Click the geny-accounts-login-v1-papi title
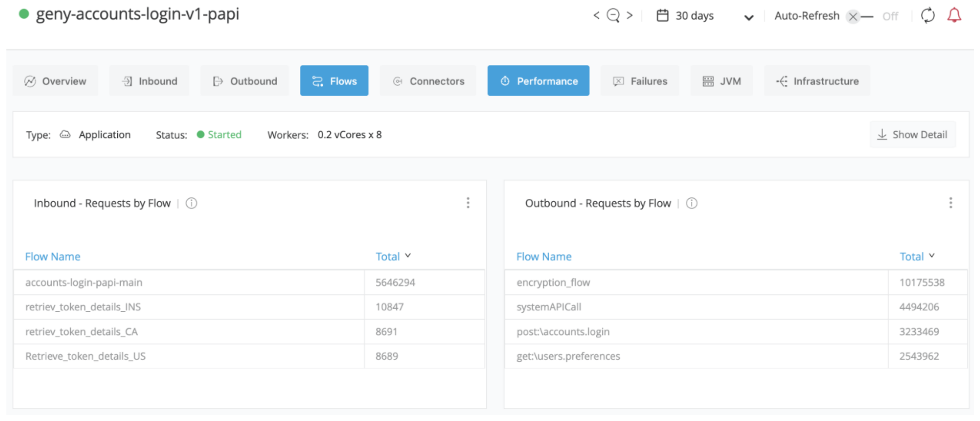Image resolution: width=980 pixels, height=421 pixels. 137,15
